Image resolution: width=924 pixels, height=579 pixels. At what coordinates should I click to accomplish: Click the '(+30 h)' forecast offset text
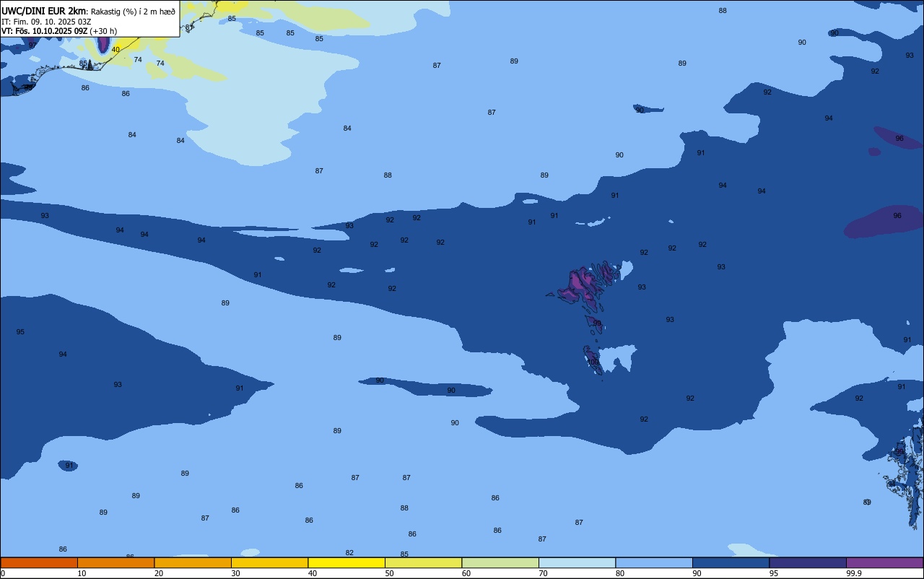(103, 31)
